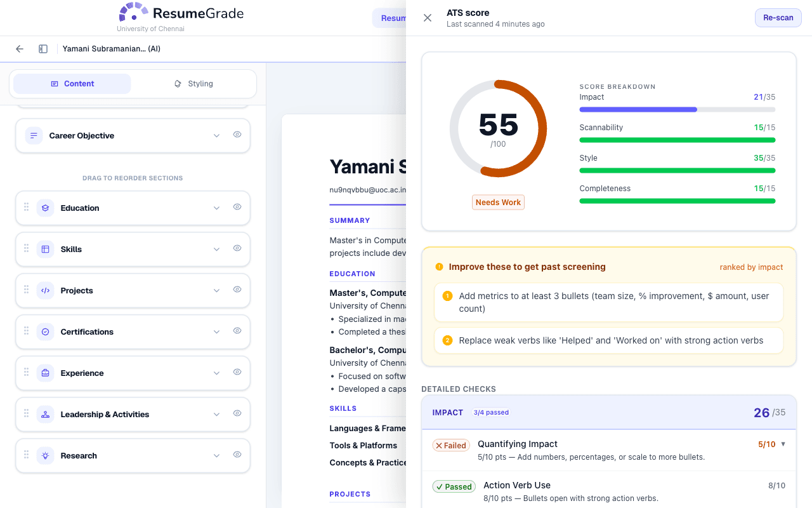Viewport: 812px width, 508px height.
Task: Click the resume title Yamani Subramanian
Action: [112, 49]
